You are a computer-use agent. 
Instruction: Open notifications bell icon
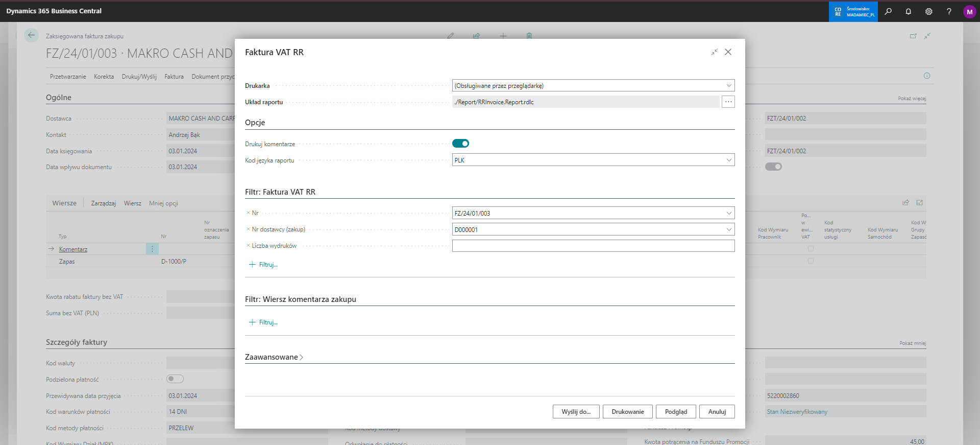pyautogui.click(x=909, y=11)
